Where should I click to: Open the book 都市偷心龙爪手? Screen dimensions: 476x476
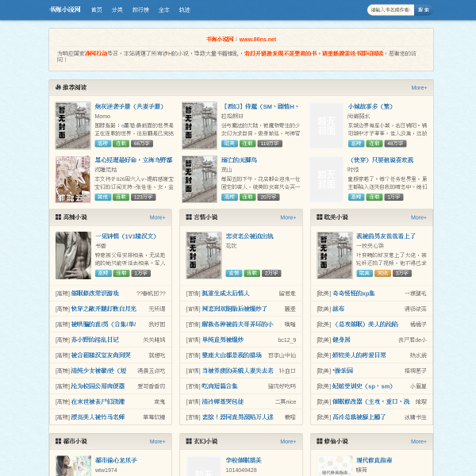116,460
